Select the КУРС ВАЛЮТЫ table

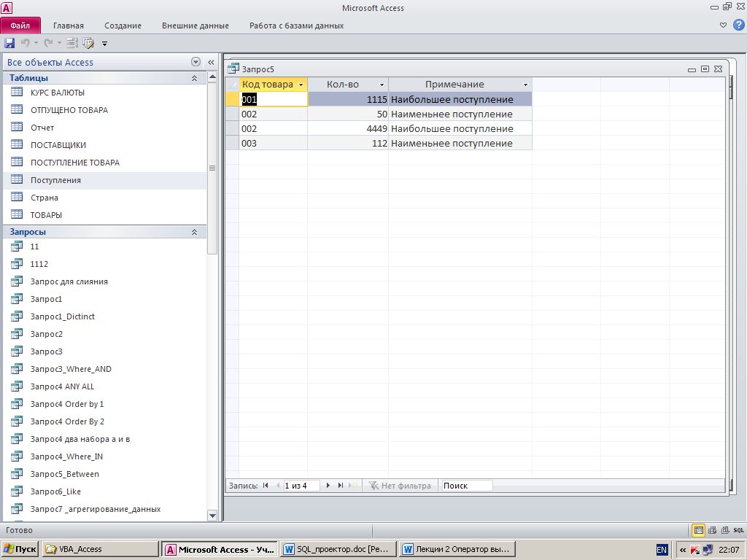coord(105,93)
